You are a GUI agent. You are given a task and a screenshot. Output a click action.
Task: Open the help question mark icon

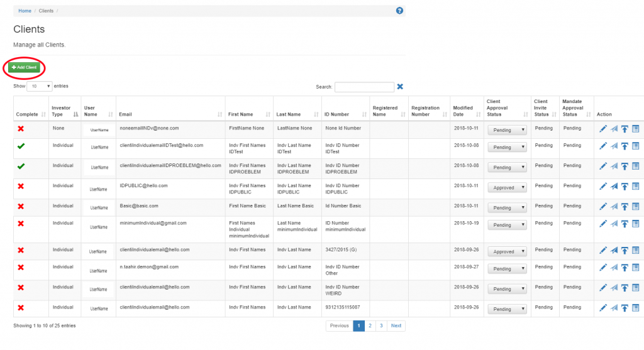point(399,11)
